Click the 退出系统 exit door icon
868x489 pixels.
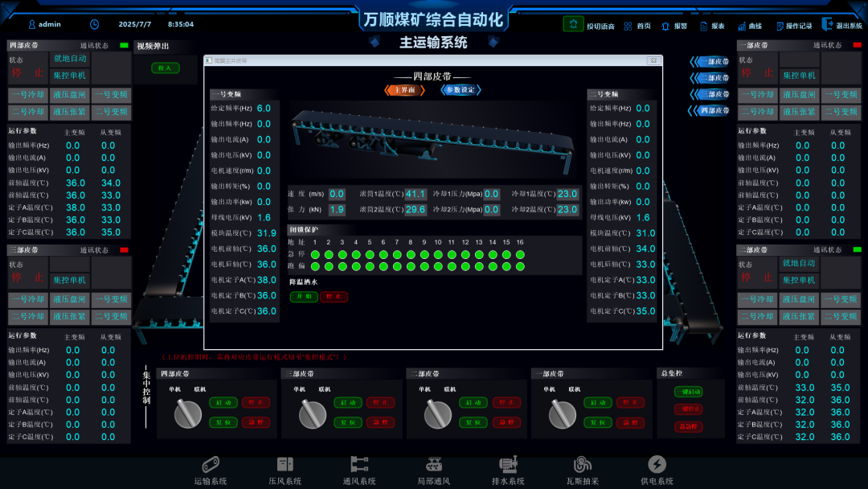click(827, 24)
